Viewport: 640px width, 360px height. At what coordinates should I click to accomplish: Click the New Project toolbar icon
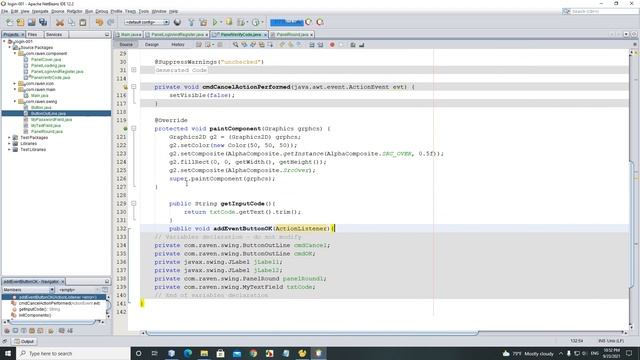(20, 22)
